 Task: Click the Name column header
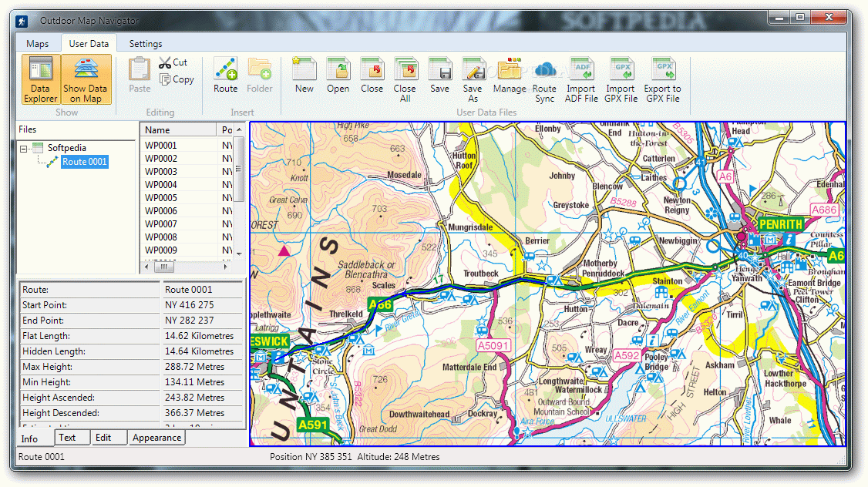[178, 129]
